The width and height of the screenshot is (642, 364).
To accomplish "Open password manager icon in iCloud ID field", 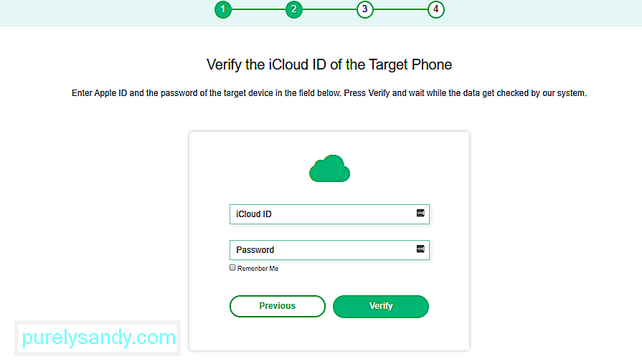I will [x=420, y=213].
